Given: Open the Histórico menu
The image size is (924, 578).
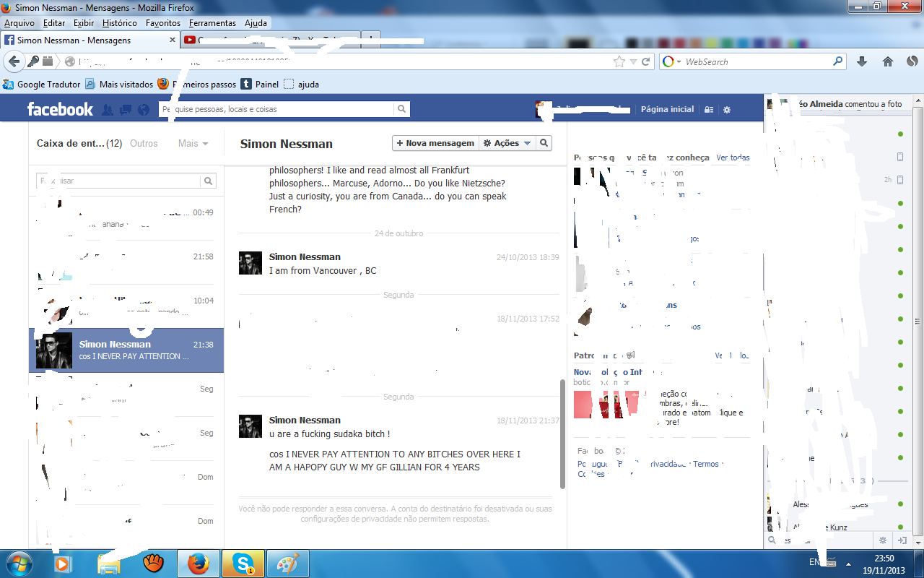Looking at the screenshot, I should (120, 23).
